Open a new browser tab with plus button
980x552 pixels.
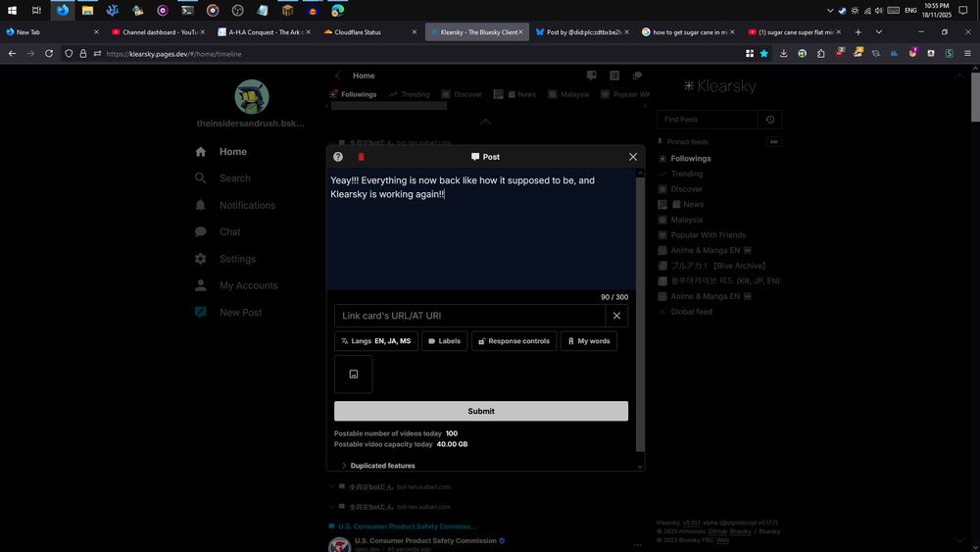tap(858, 32)
